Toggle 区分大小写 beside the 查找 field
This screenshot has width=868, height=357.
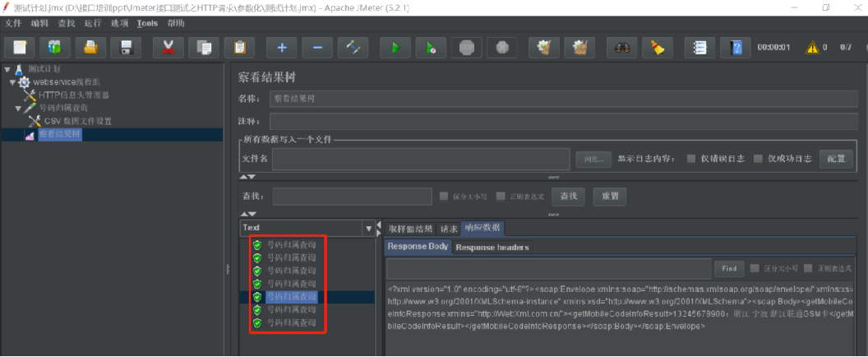[443, 197]
